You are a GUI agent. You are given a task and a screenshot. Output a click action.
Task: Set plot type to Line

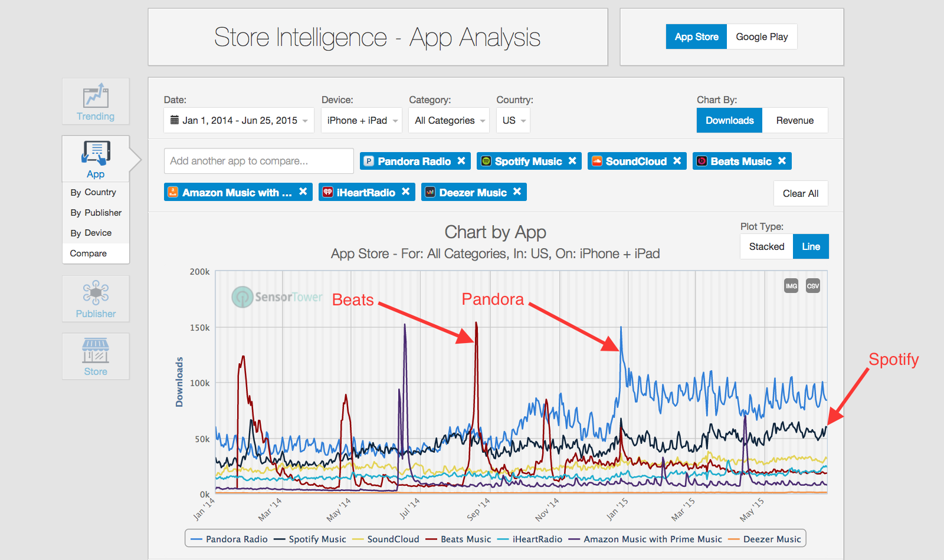coord(811,246)
